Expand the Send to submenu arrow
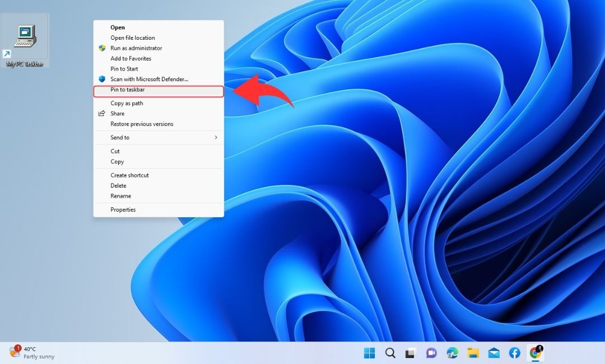Image resolution: width=605 pixels, height=364 pixels. [x=216, y=138]
